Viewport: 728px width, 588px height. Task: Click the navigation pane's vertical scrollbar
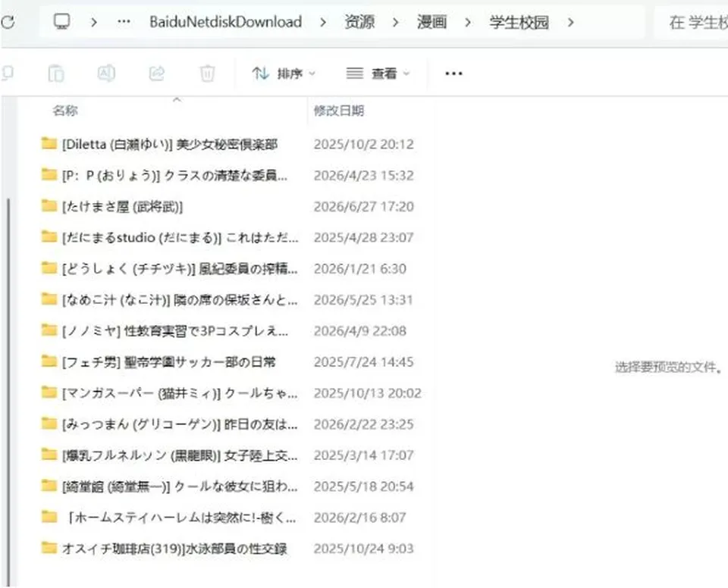coord(9,393)
